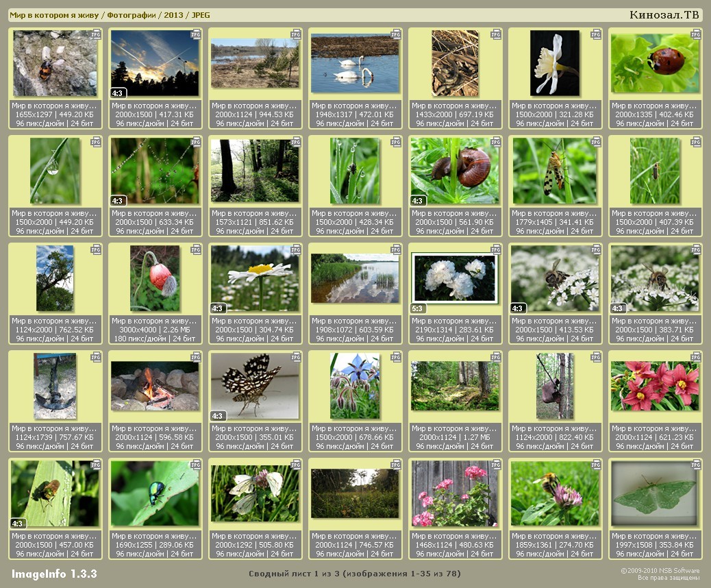
Task: Click the 4:3 badge on the sunset sky photo
Action: [x=118, y=93]
